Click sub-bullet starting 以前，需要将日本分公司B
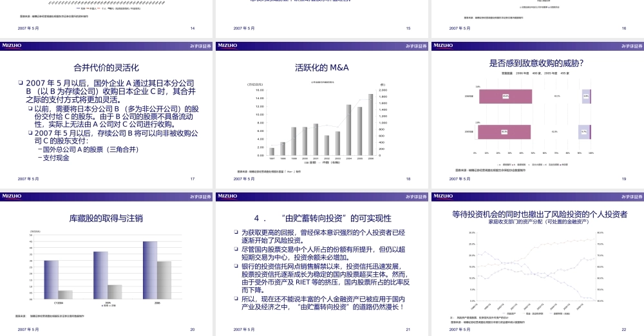Viewport: 644px width, 336px height. [x=114, y=117]
